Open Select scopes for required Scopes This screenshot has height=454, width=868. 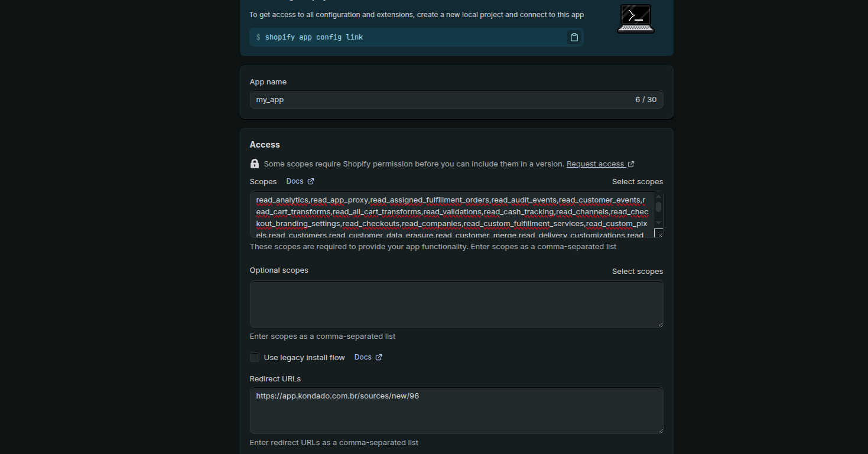(x=637, y=182)
